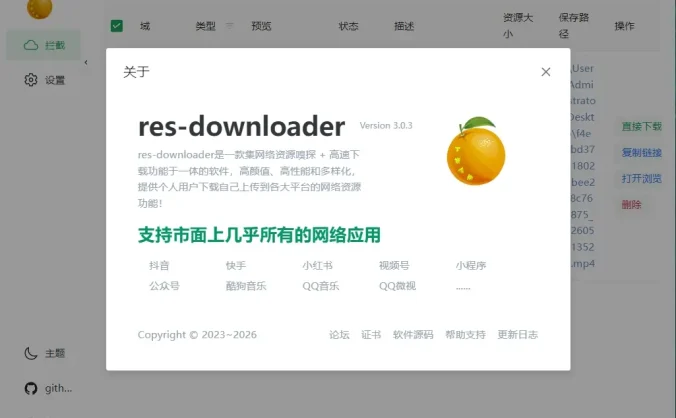Click the 操作 column header

click(x=624, y=26)
